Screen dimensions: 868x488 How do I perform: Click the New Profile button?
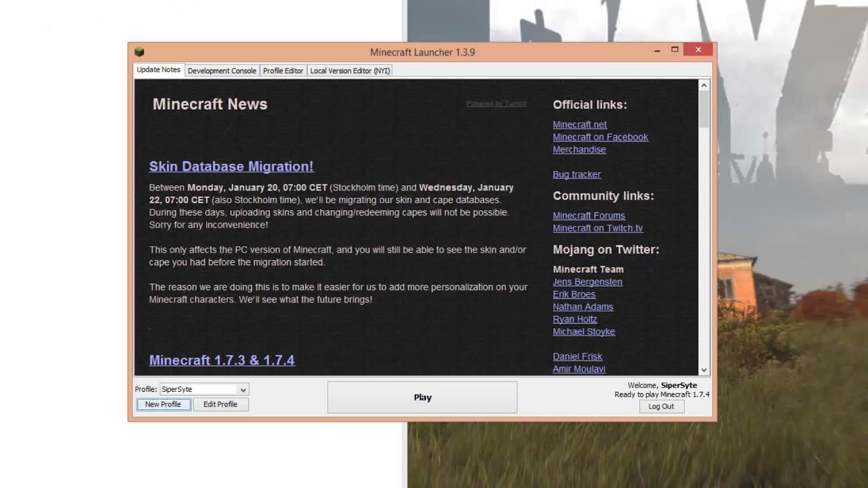click(163, 405)
